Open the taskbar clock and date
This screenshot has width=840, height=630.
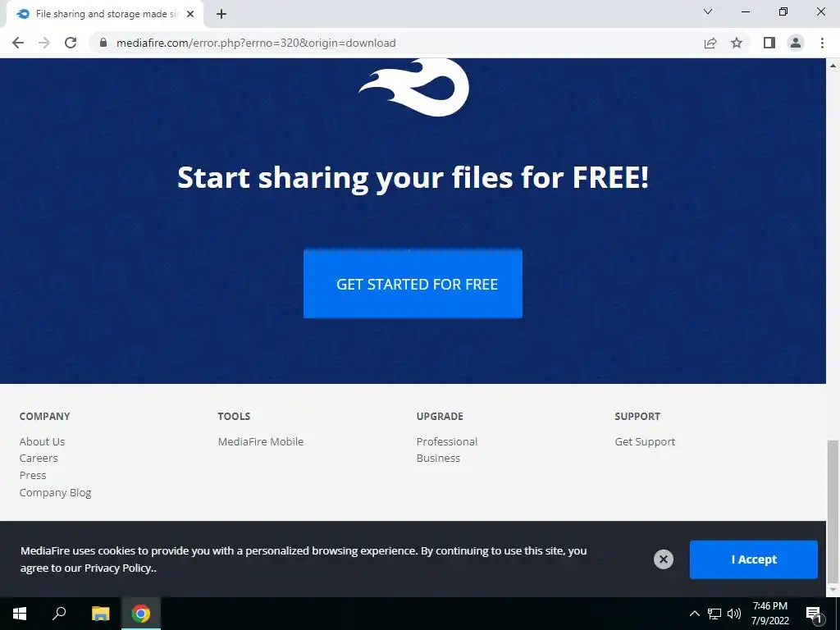point(769,614)
